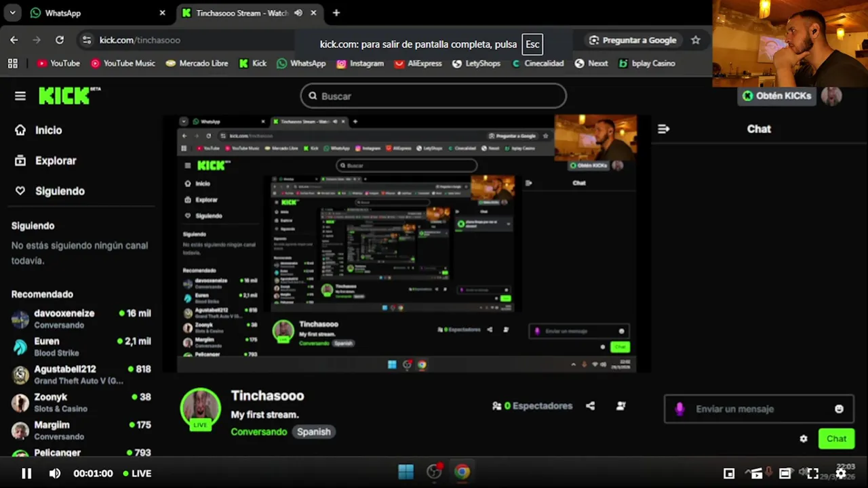Open the Kick hamburger sidebar menu
This screenshot has height=488, width=868.
pyautogui.click(x=20, y=96)
